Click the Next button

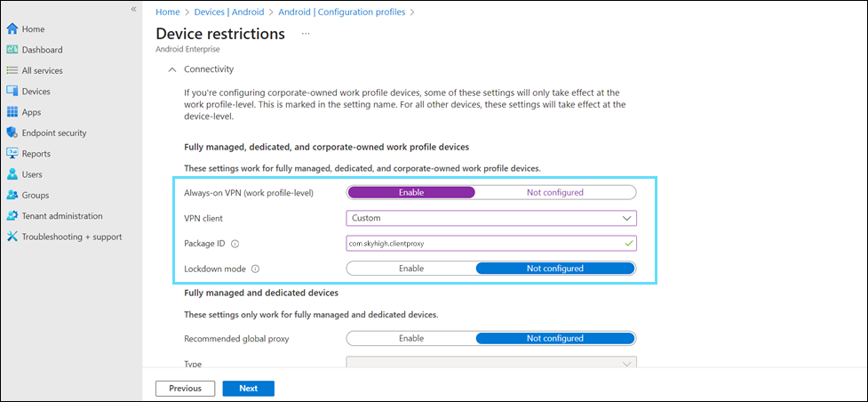[248, 389]
